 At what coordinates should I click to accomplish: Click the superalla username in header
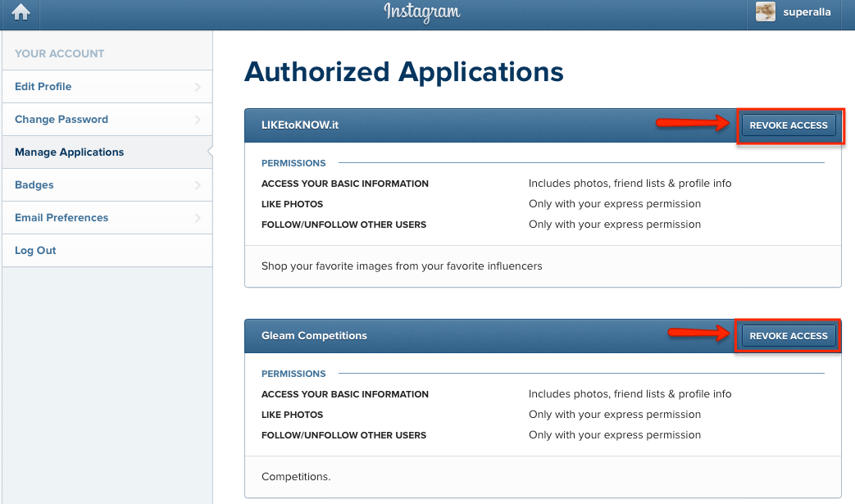[807, 13]
